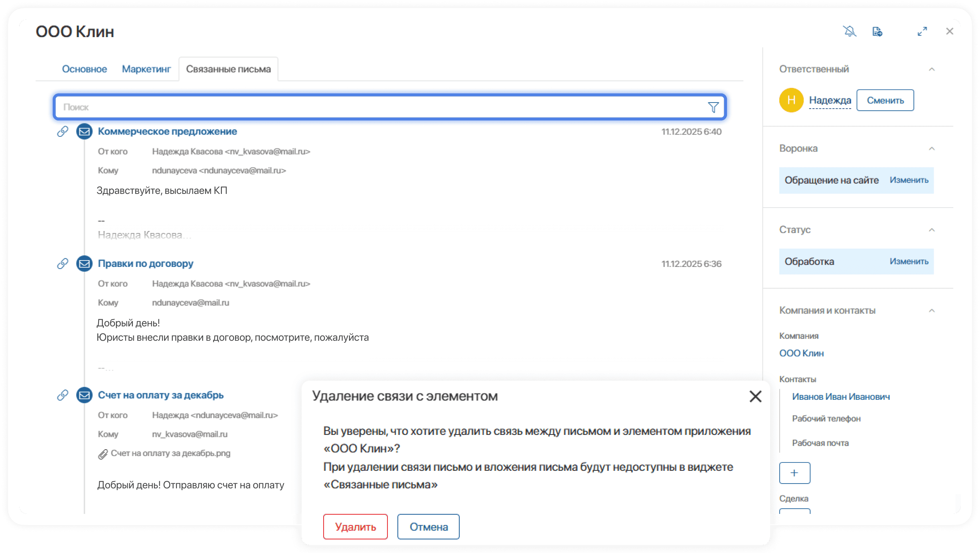Screen dimensions: 980x553
Task: Click the envelope icon of Счет на оплату
Action: coord(84,395)
